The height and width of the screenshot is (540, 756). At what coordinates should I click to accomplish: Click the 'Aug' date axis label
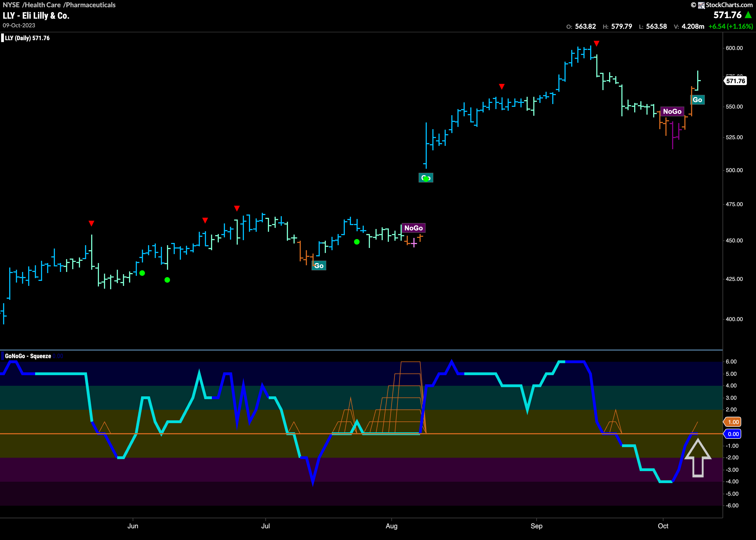click(391, 526)
